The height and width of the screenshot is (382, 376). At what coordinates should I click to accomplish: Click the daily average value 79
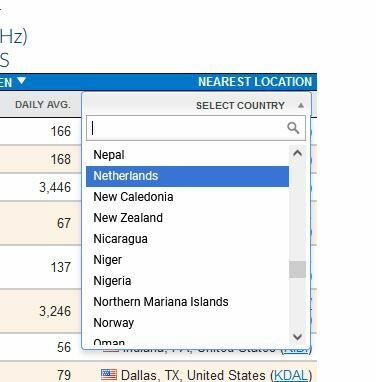[x=64, y=375]
